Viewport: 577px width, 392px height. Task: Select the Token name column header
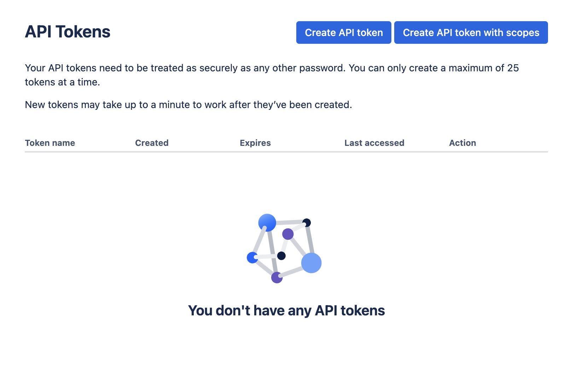click(x=50, y=143)
